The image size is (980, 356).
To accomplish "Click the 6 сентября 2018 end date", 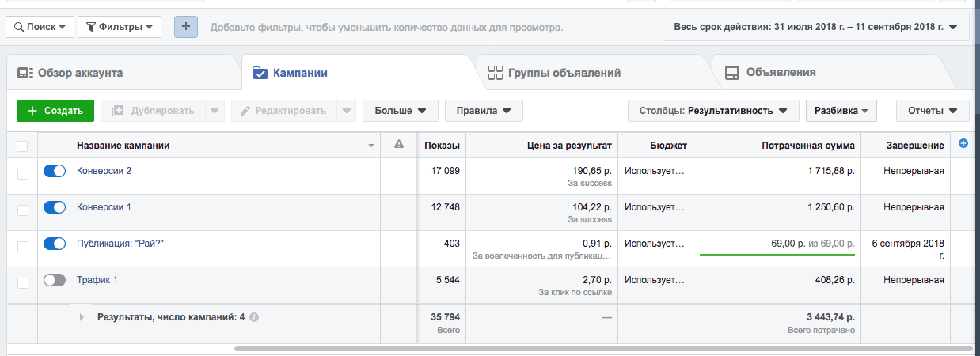I will pos(907,248).
